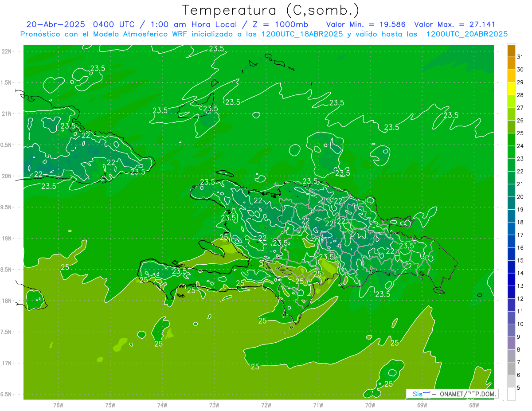This screenshot has width=532, height=411.
Task: Click the legend value "29"
Action: click(x=520, y=82)
